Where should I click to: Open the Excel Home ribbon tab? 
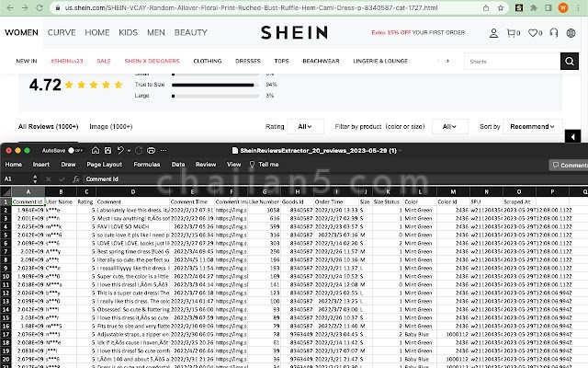[14, 165]
